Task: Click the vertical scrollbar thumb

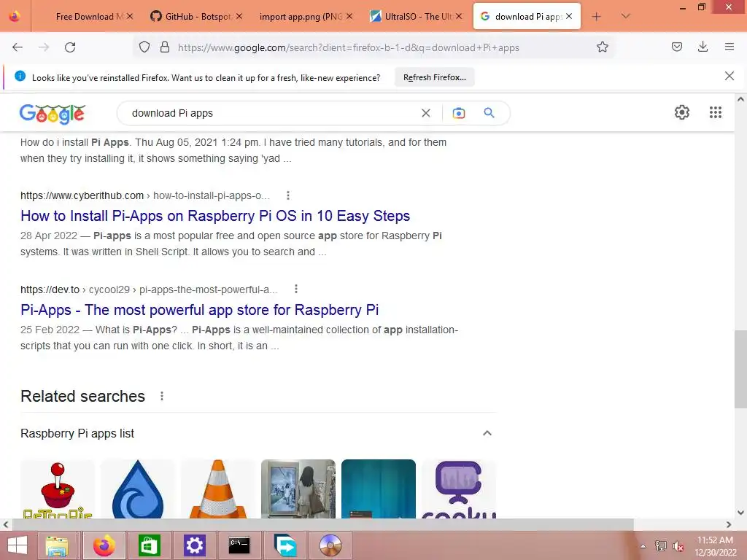Action: (740, 369)
